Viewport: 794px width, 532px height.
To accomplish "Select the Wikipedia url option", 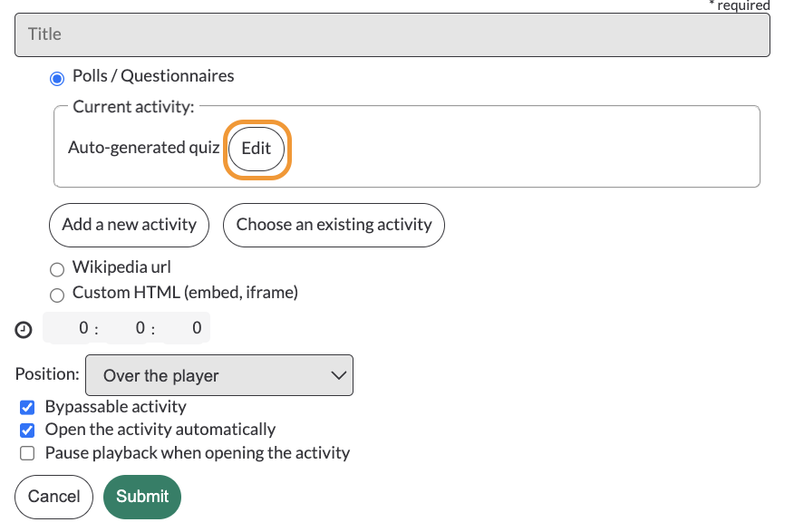I will 57,269.
